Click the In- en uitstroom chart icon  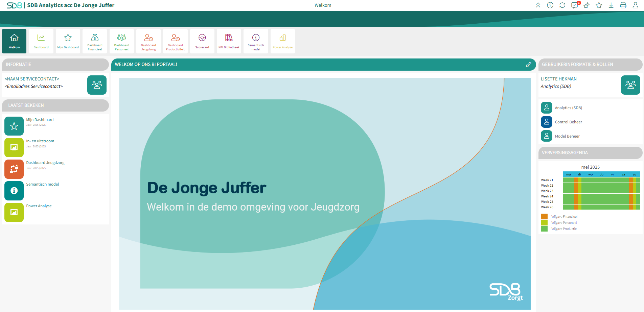pyautogui.click(x=14, y=147)
